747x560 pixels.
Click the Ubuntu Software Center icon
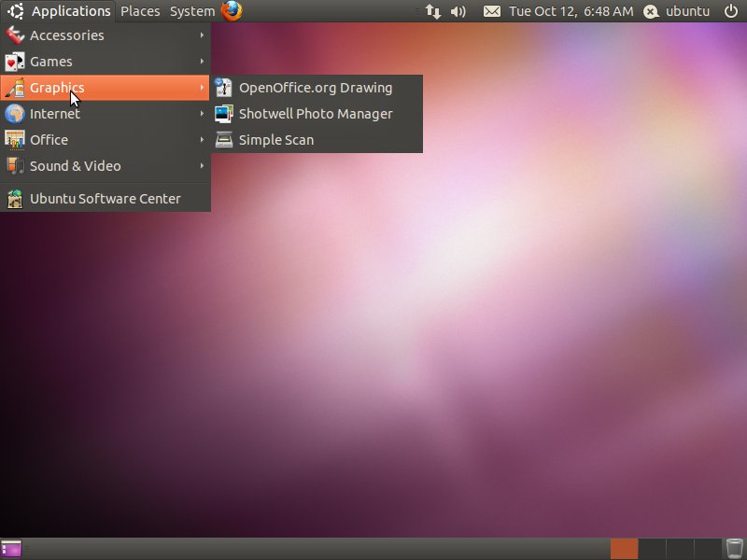tap(15, 199)
